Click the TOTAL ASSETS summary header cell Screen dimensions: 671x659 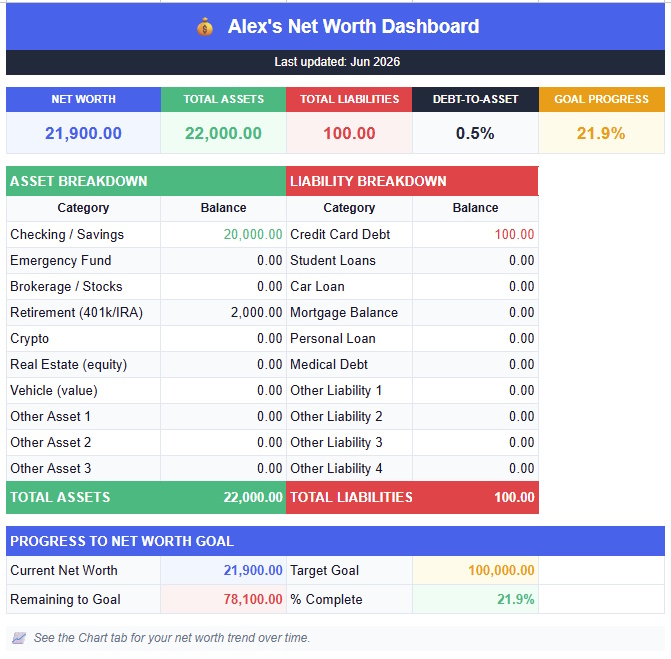[223, 99]
